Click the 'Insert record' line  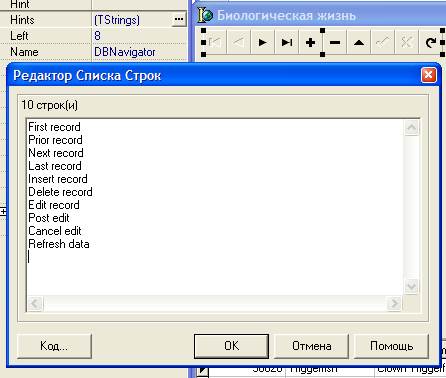[x=58, y=179]
